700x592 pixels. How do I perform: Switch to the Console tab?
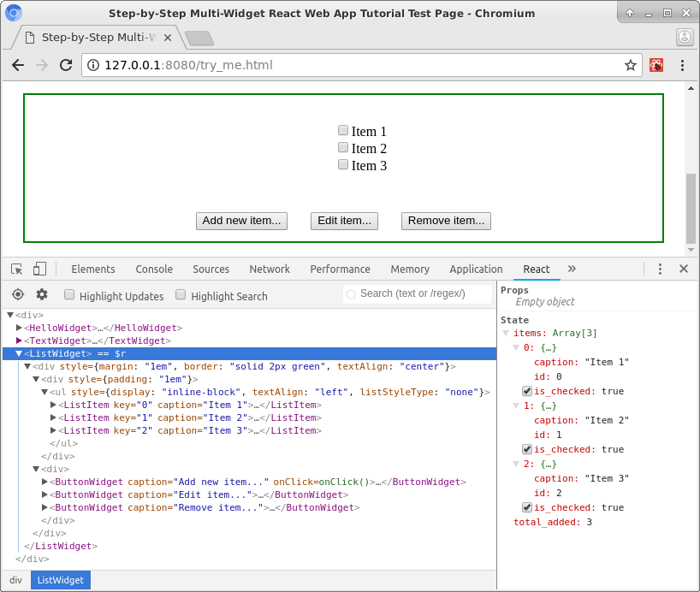point(153,269)
